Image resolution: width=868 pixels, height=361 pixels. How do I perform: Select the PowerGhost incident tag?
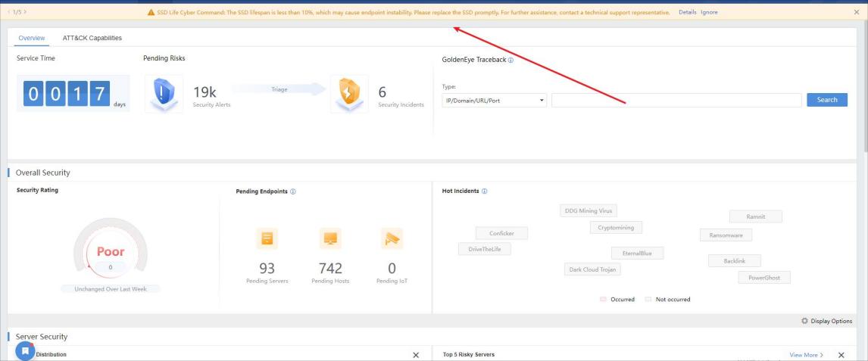click(764, 278)
